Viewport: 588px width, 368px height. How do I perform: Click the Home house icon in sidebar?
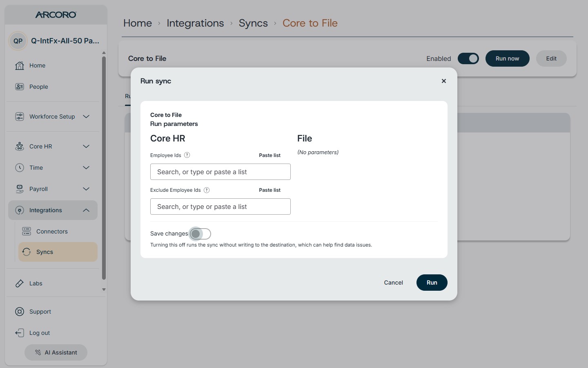click(20, 65)
